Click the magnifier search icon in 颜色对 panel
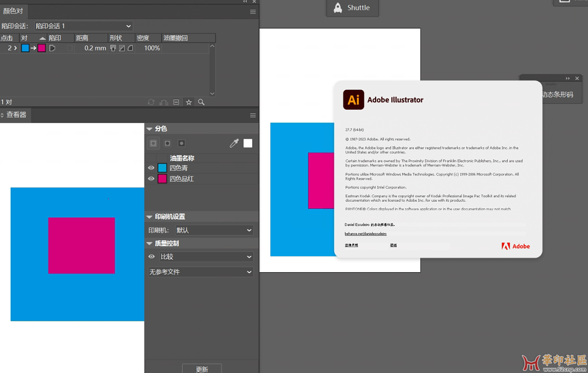 (201, 102)
